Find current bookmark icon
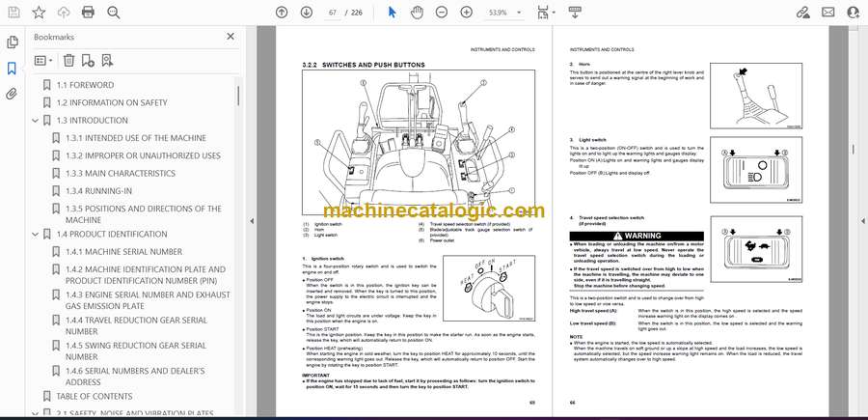 107,61
